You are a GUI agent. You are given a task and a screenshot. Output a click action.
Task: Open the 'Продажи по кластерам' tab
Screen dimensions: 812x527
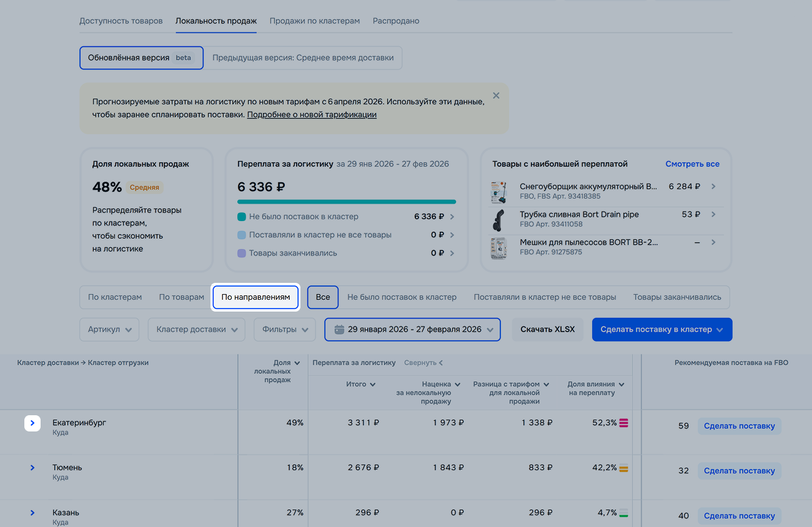[x=314, y=21]
